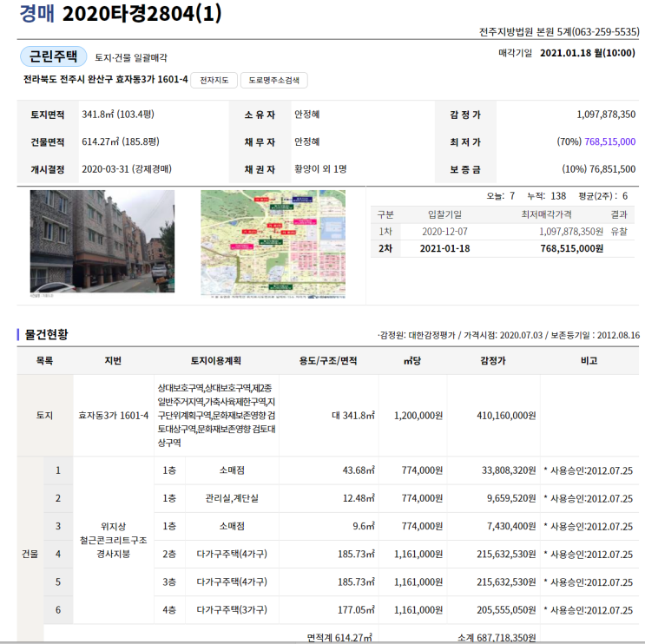Image resolution: width=645 pixels, height=644 pixels.
Task: Click 위지상 철근콘크리트구조 경사지붕 structure cell
Action: (x=114, y=540)
